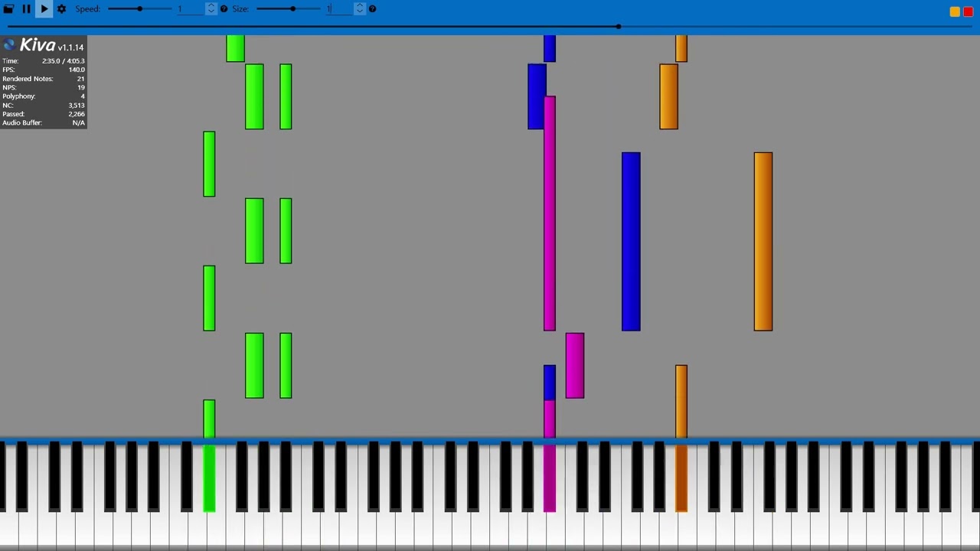Click the Audio Buffer N/A value
Viewport: 980px width, 551px height.
tap(78, 122)
